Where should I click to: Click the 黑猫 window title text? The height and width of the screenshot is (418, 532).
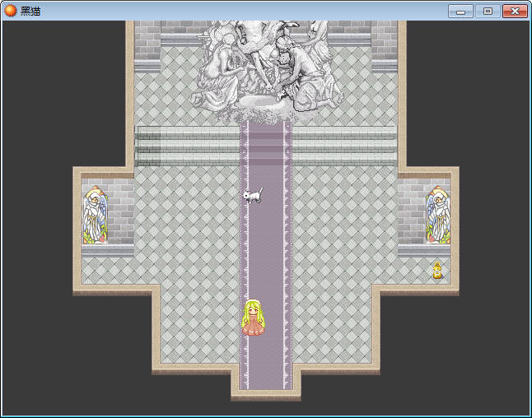coord(31,11)
